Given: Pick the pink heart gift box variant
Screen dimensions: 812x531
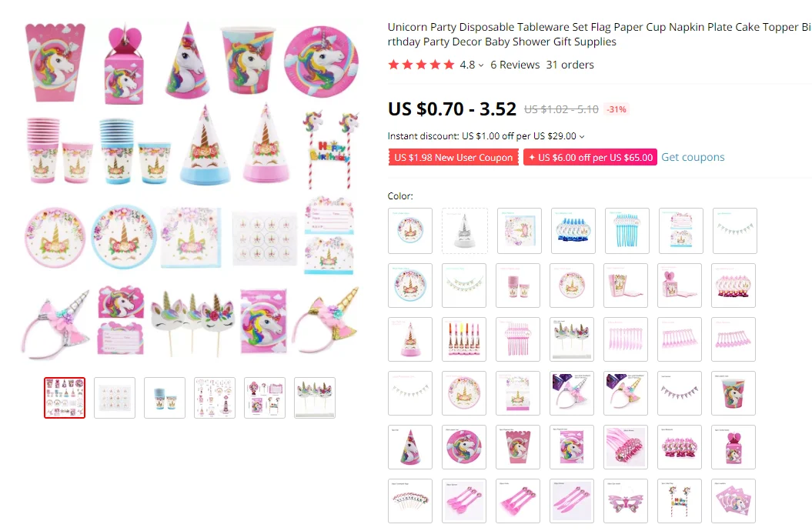Looking at the screenshot, I should [x=680, y=286].
